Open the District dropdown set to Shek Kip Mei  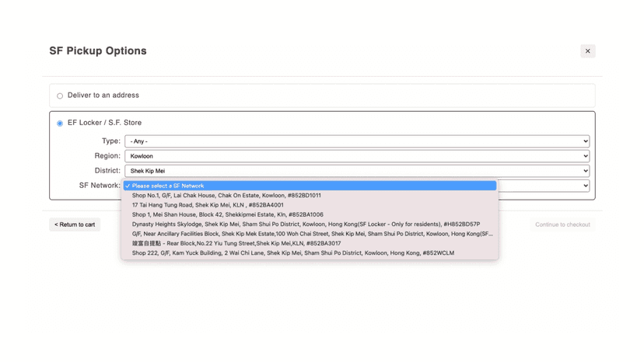357,171
